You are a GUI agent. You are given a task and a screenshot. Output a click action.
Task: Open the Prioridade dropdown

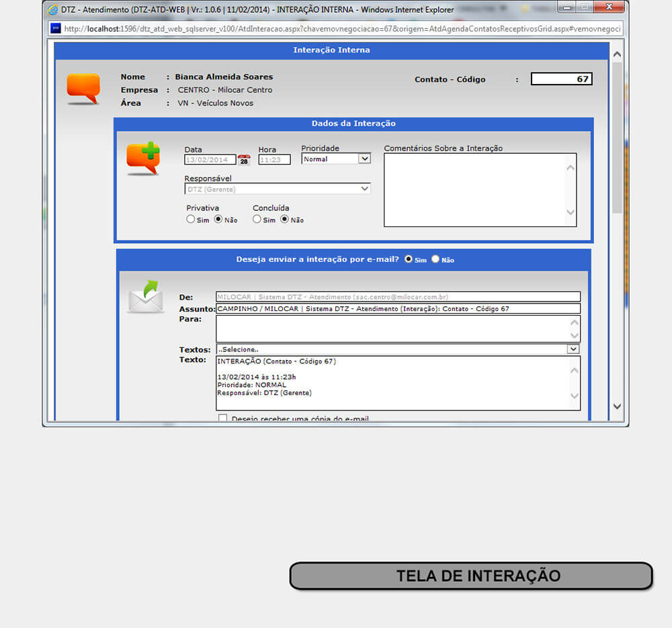pyautogui.click(x=336, y=159)
